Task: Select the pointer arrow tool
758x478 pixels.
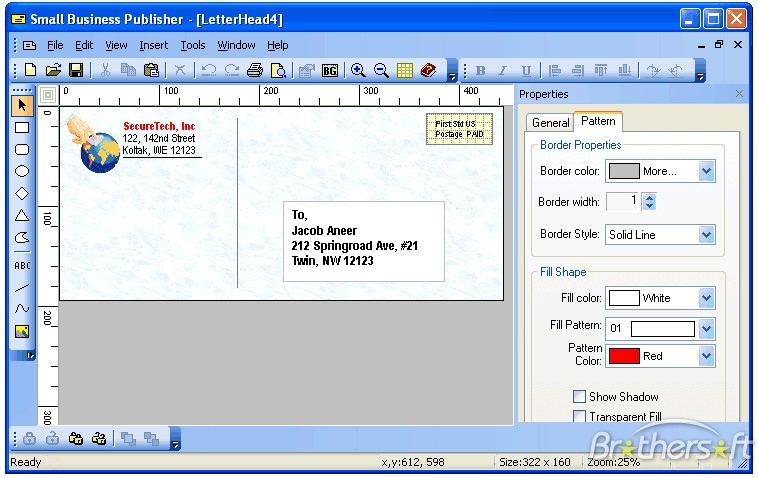Action: pyautogui.click(x=22, y=105)
